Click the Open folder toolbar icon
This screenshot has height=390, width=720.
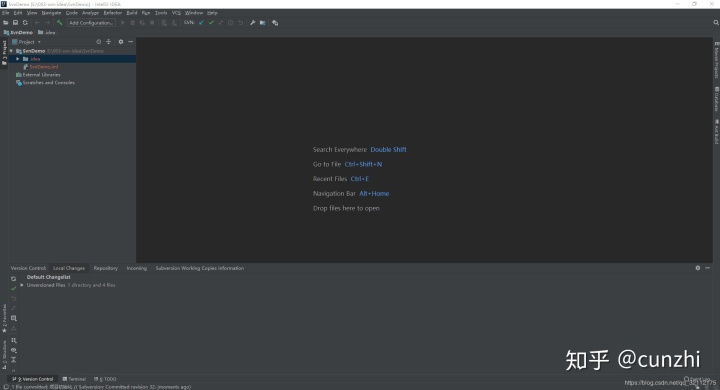(6, 23)
